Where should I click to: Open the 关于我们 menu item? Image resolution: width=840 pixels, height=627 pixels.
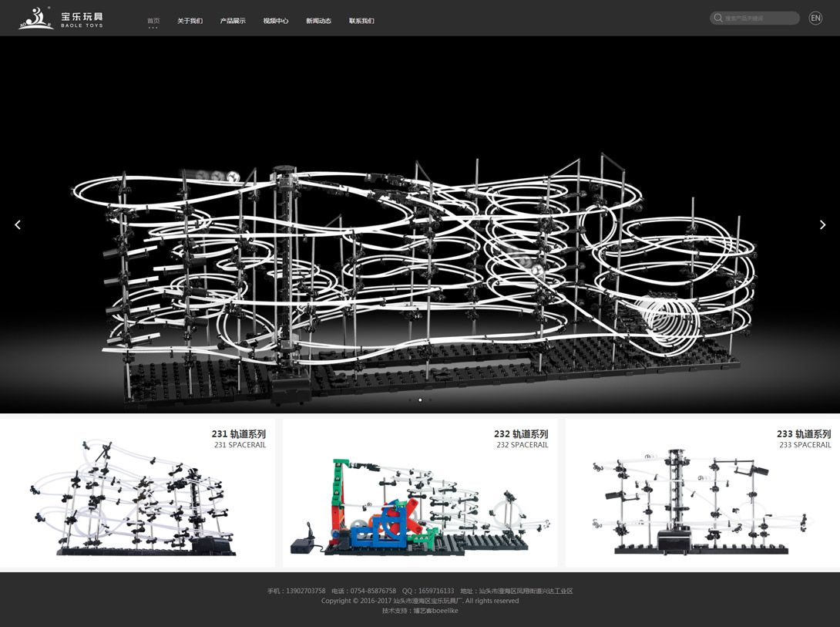coord(190,21)
